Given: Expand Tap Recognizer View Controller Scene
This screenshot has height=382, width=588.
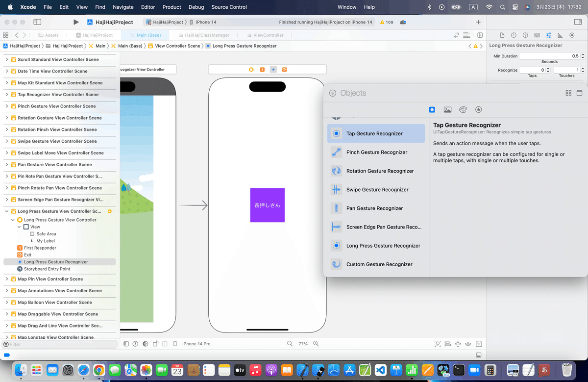Looking at the screenshot, I should 7,95.
